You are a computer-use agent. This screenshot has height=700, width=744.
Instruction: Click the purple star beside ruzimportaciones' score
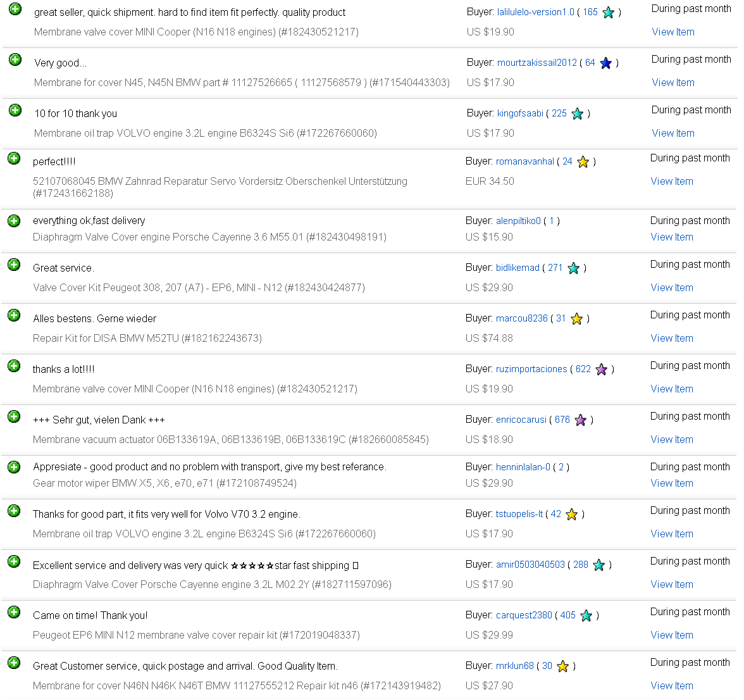(602, 370)
